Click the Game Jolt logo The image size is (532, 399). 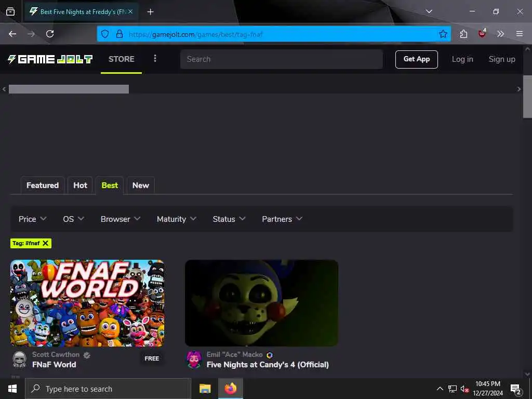pos(50,59)
